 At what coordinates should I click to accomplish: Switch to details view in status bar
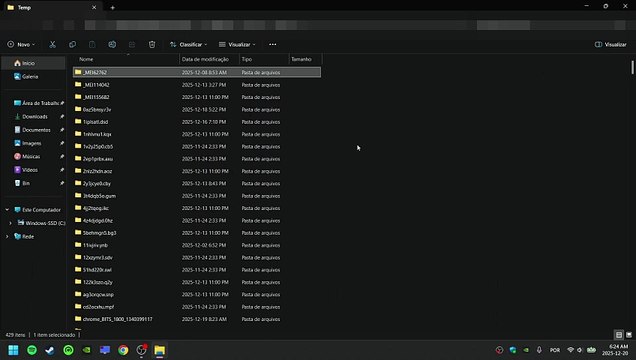click(x=619, y=335)
